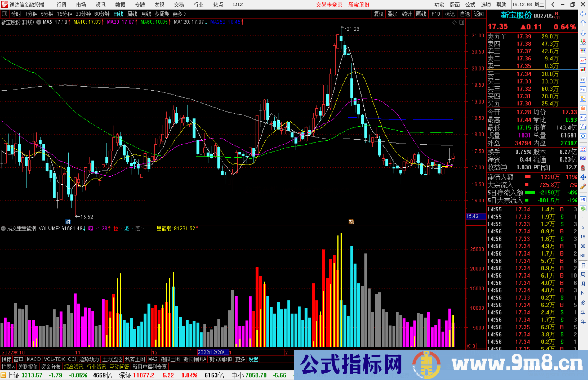Viewport: 588px width, 380px height.
Task: Open the 交易 menu
Action: (179, 5)
